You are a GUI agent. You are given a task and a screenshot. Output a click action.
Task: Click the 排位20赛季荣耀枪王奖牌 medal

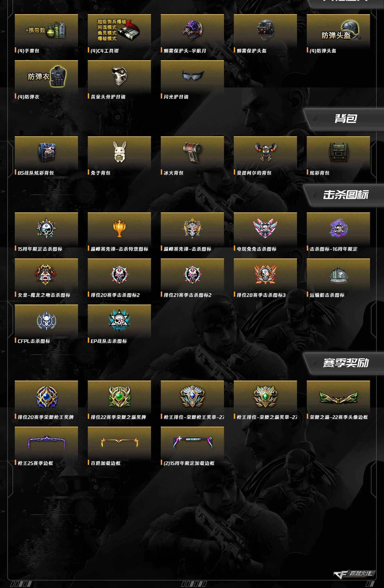coord(46,397)
